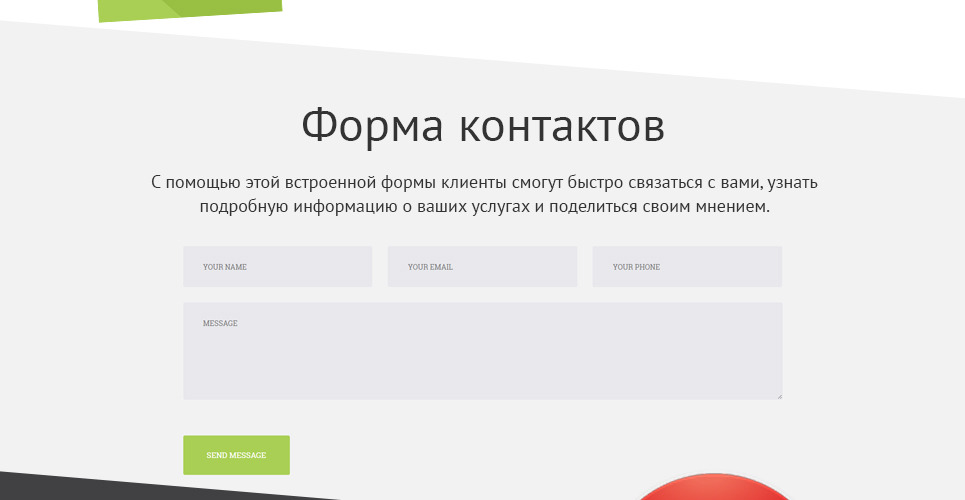Click the Your Name input field
The width and height of the screenshot is (965, 500).
pos(278,267)
